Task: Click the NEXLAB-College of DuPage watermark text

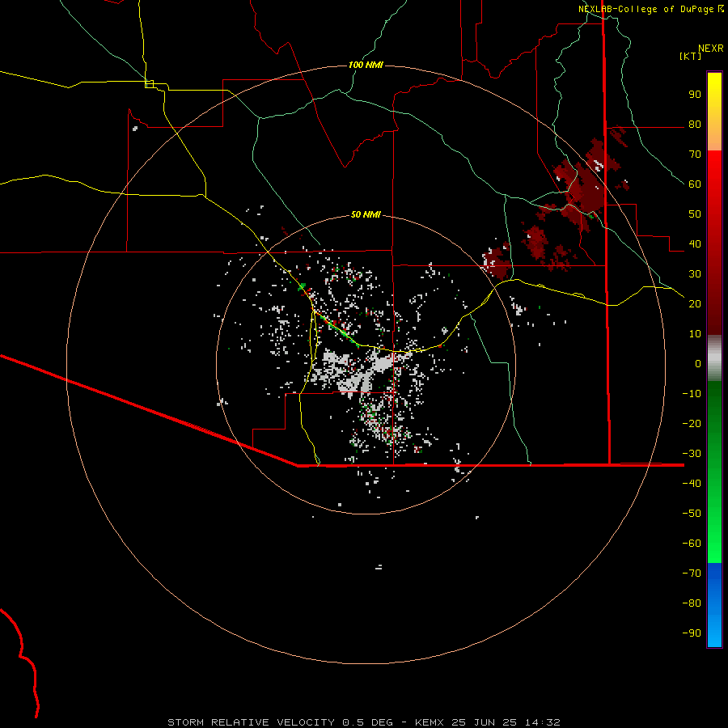Action: click(645, 9)
